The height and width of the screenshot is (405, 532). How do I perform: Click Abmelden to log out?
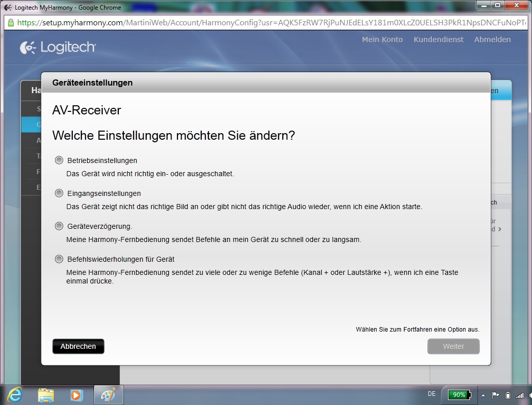pyautogui.click(x=492, y=39)
